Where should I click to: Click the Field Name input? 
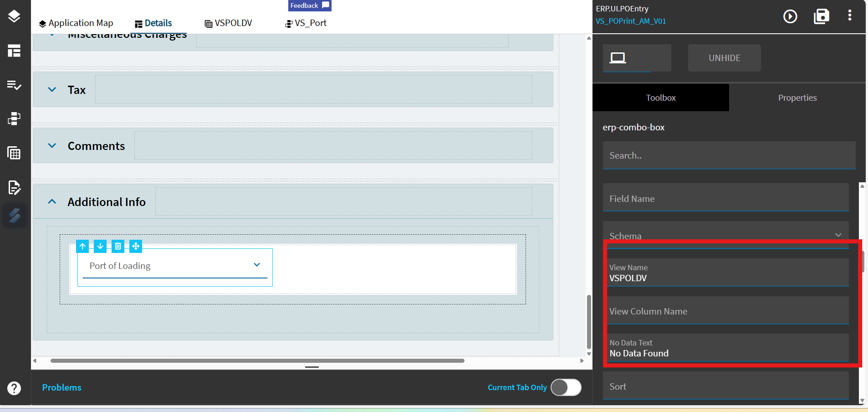coord(726,197)
